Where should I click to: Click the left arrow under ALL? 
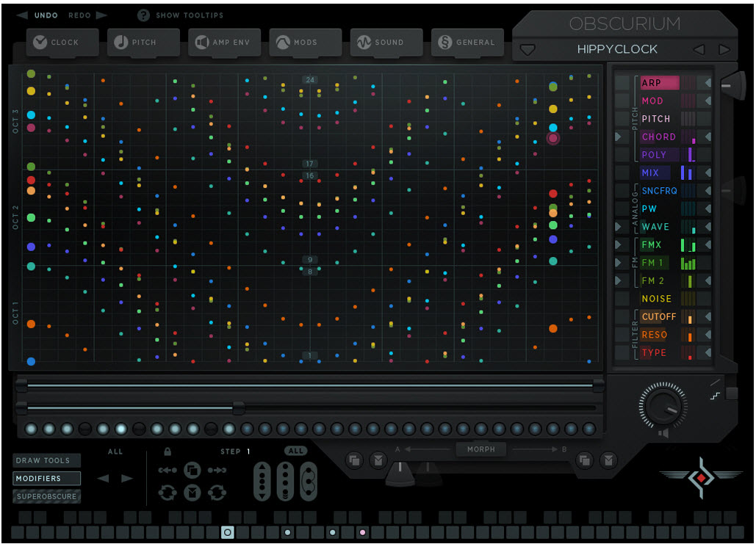[103, 479]
